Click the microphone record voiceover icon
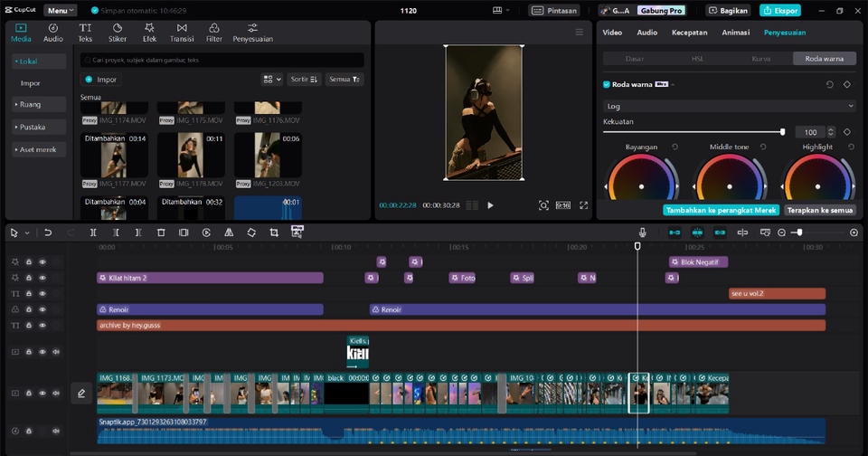This screenshot has width=868, height=456. tap(642, 233)
